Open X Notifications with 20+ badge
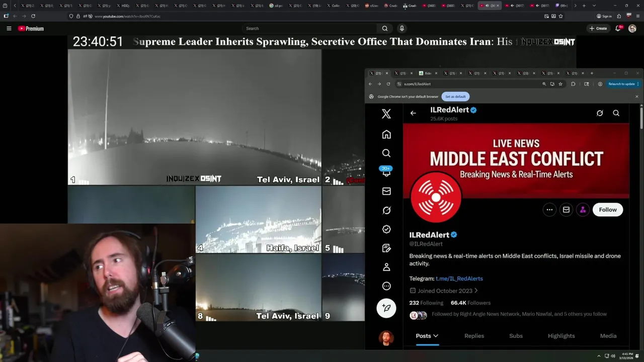The image size is (644, 362). pyautogui.click(x=386, y=172)
